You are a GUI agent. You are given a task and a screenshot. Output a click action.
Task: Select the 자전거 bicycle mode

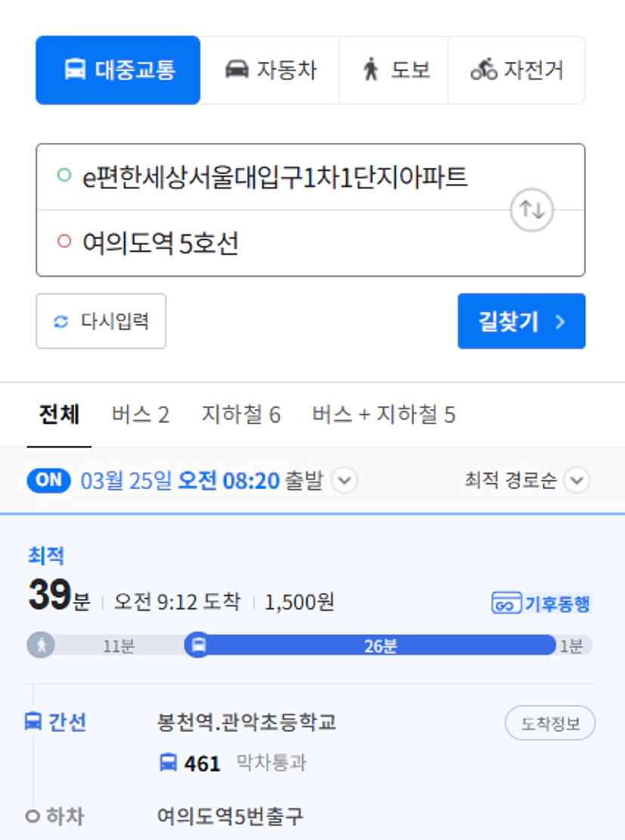(516, 70)
